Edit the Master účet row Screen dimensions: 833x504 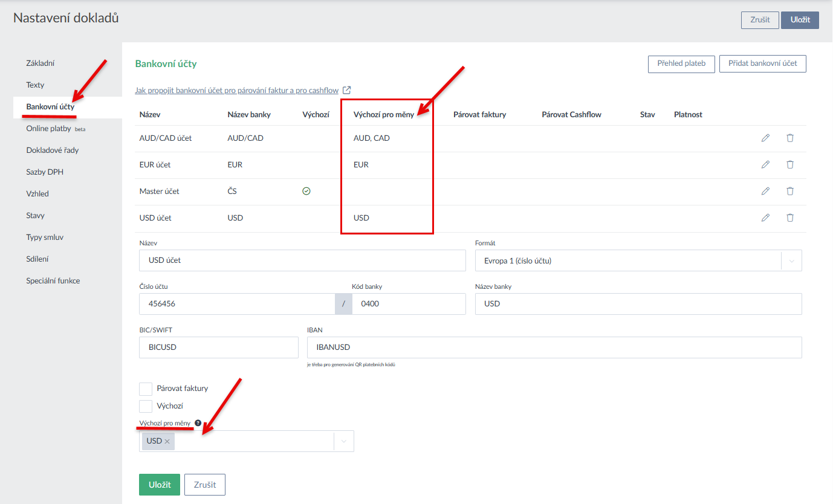765,191
